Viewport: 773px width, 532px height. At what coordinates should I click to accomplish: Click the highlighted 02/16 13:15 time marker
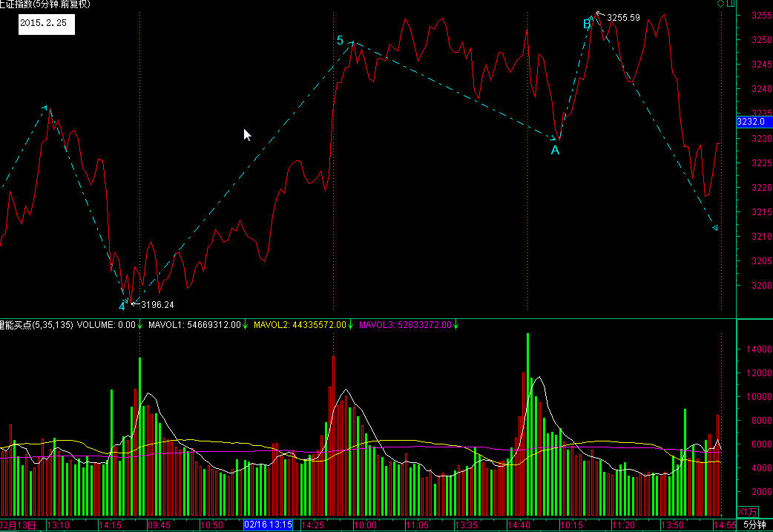[x=268, y=524]
